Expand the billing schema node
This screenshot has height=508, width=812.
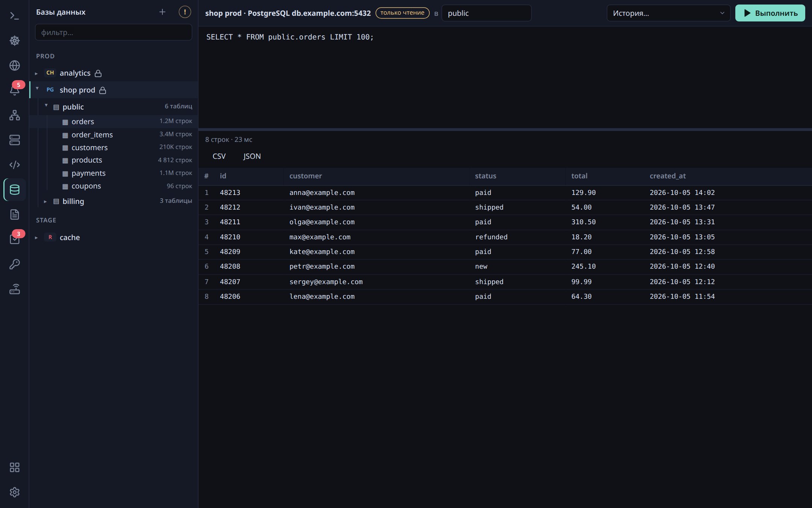45,202
